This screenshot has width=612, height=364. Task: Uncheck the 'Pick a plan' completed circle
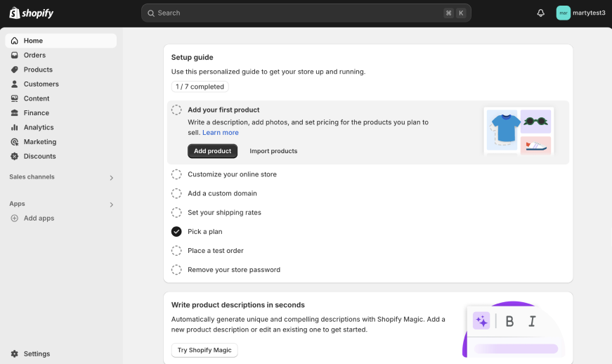pyautogui.click(x=176, y=232)
